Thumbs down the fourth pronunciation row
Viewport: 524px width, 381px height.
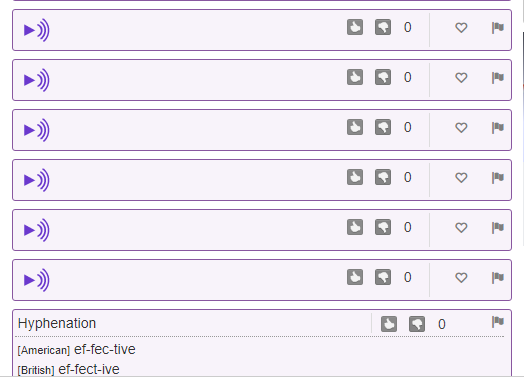point(383,177)
